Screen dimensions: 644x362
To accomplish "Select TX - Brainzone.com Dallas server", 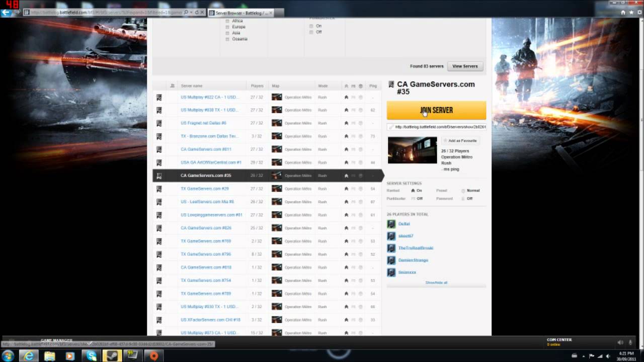I will coord(209,136).
